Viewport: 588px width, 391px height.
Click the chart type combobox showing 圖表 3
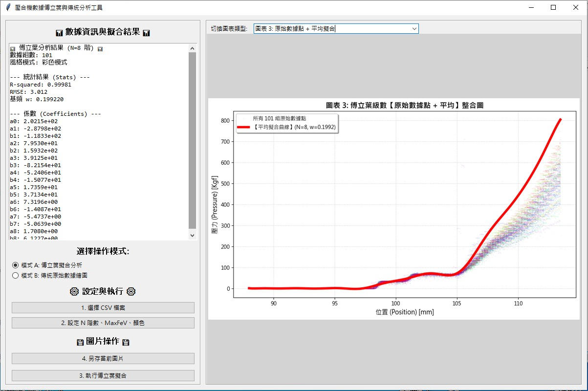click(332, 29)
